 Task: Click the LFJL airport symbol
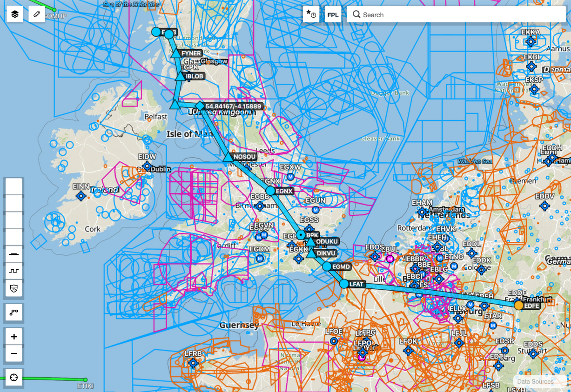459,343
